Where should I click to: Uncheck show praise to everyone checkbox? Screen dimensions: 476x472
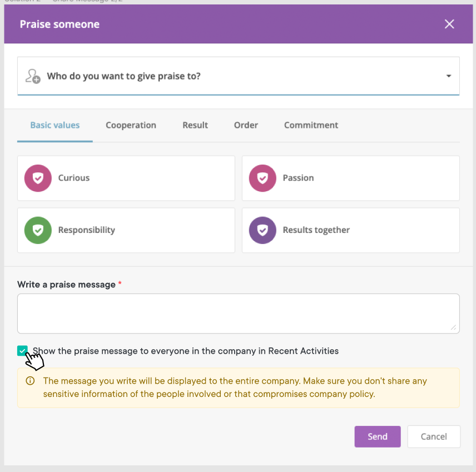[22, 351]
